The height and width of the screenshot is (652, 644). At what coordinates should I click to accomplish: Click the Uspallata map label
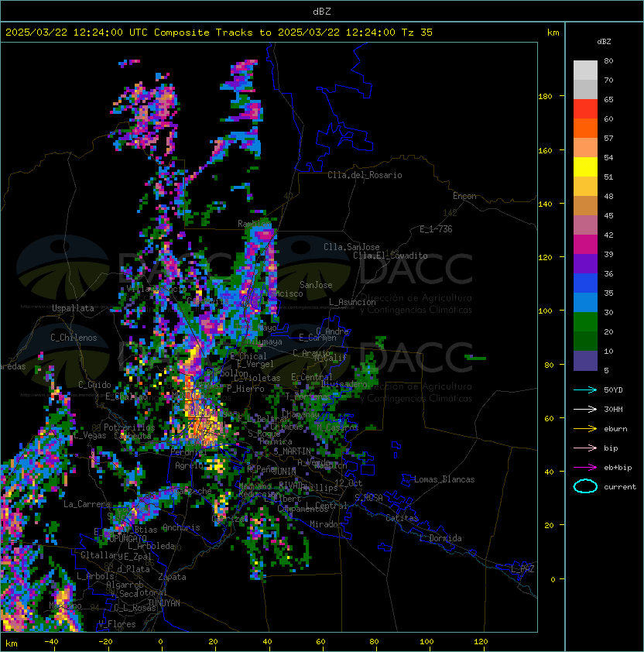tap(73, 308)
